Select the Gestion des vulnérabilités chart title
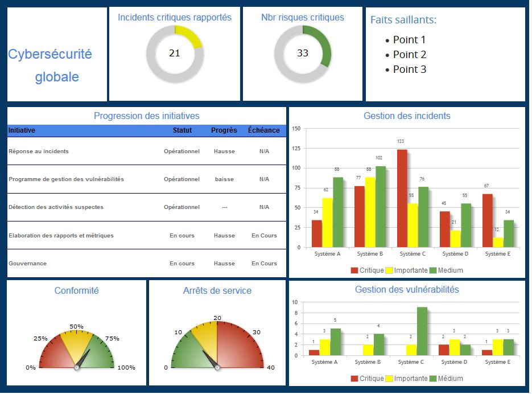 click(x=407, y=289)
